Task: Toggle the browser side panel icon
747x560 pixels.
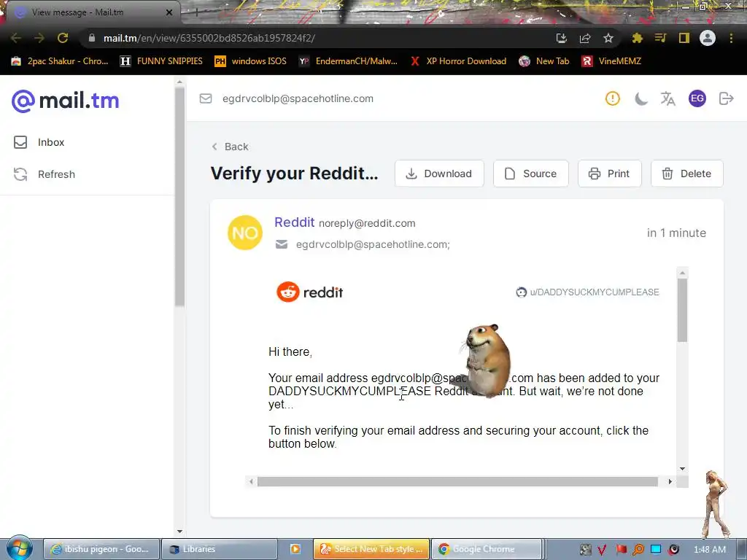Action: (x=684, y=38)
